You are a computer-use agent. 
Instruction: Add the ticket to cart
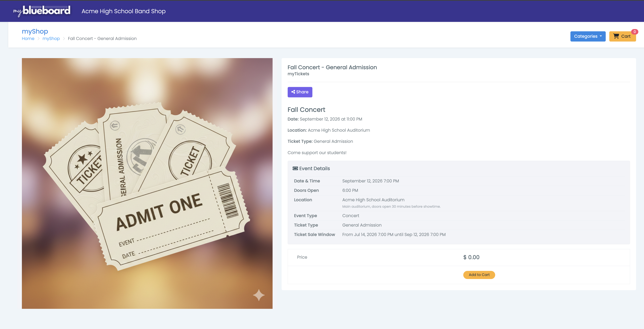[479, 275]
